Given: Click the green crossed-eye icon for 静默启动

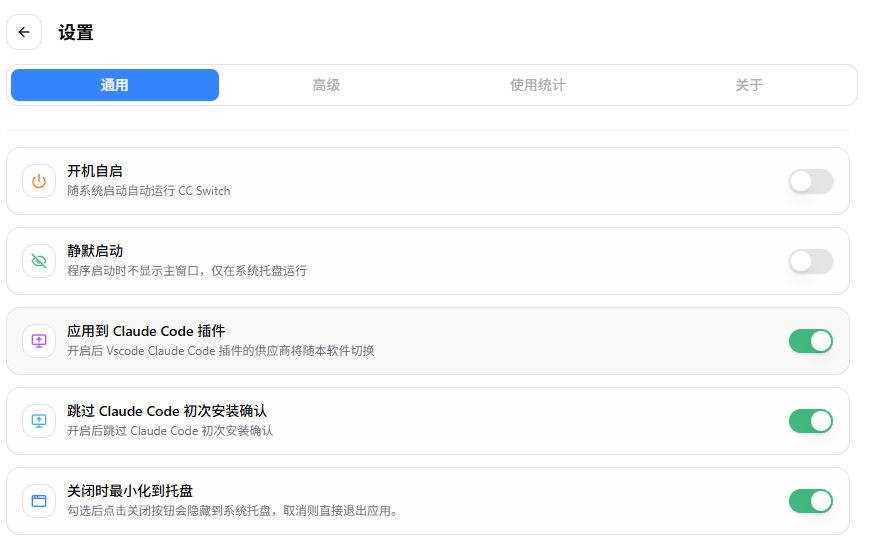Looking at the screenshot, I should pos(39,261).
